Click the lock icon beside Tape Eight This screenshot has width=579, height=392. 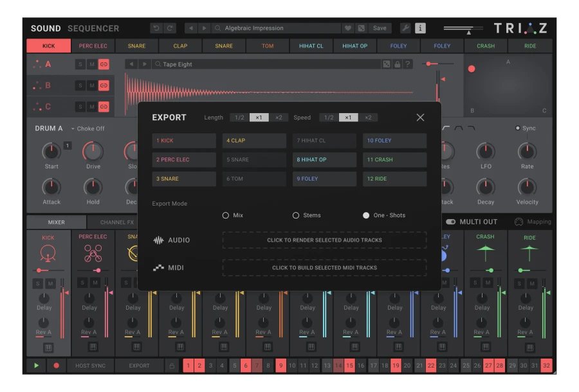coord(398,64)
